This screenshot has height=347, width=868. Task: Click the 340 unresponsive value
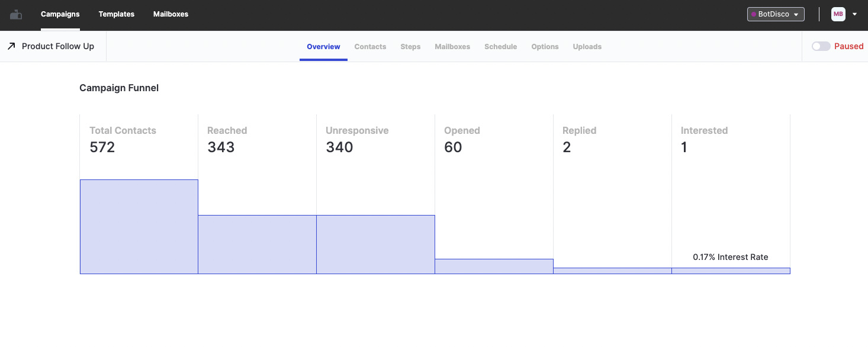point(339,147)
